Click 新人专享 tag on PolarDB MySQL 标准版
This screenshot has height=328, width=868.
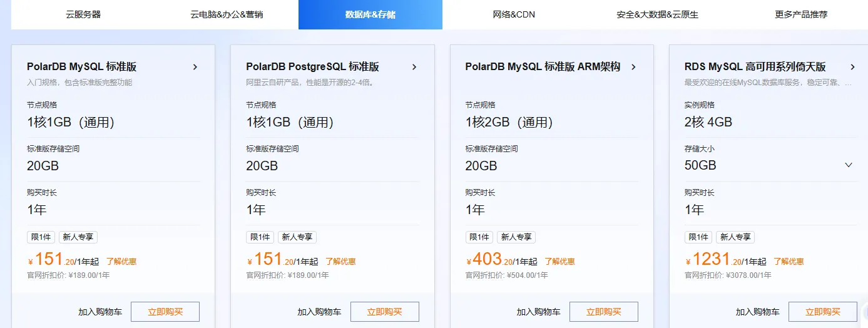(78, 237)
